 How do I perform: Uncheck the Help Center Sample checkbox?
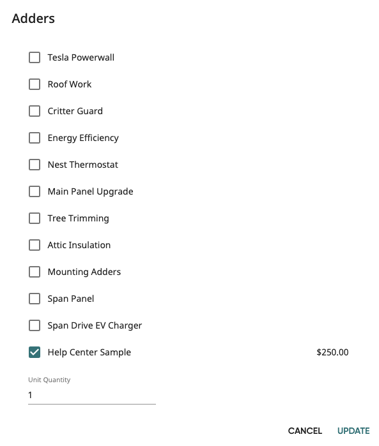(x=34, y=352)
